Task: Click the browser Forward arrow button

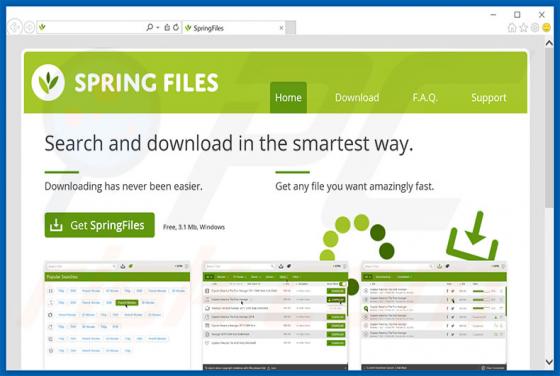Action: (29, 27)
